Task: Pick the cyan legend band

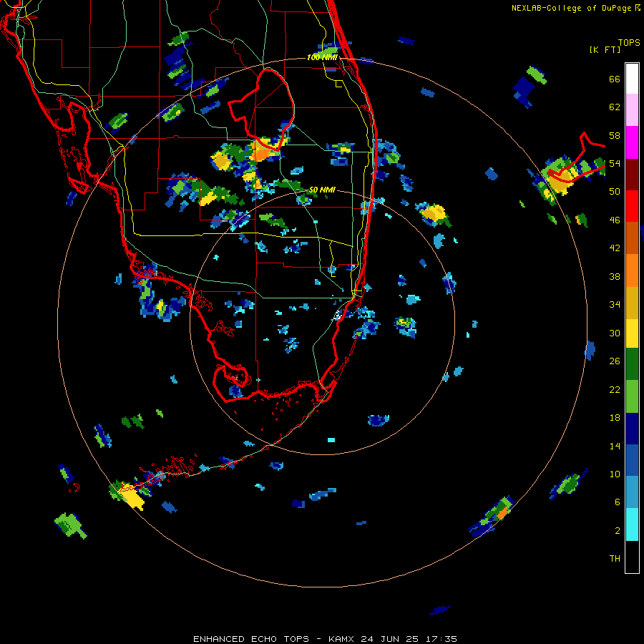Action: pos(632,525)
